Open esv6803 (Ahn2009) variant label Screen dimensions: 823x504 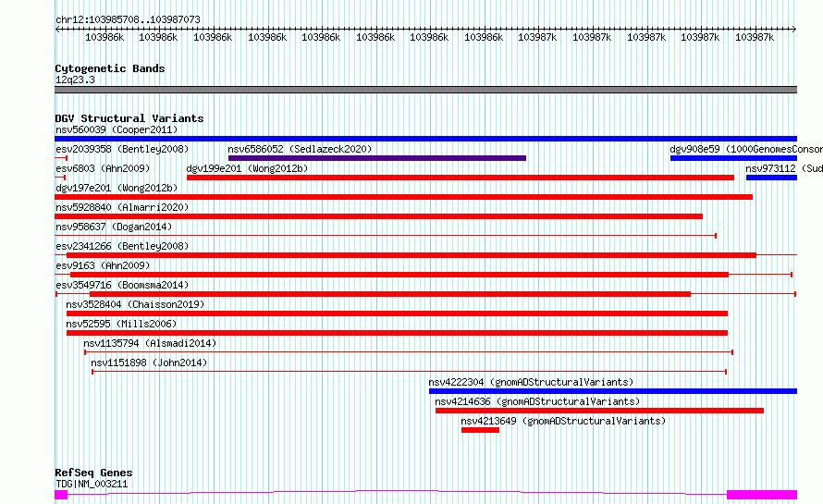tap(103, 168)
